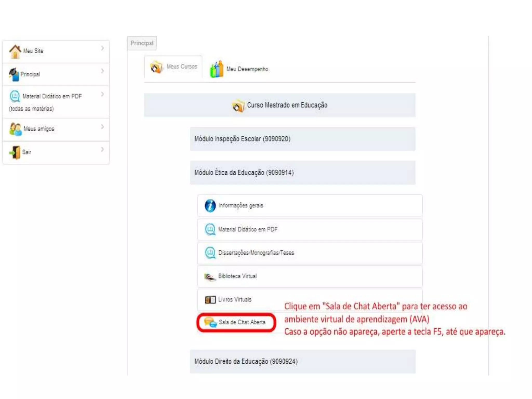This screenshot has height=399, width=532.
Task: Click Sair to log out
Action: click(x=56, y=152)
